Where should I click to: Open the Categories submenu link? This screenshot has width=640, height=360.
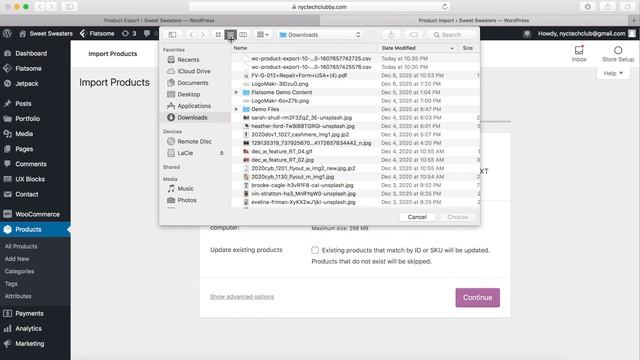click(19, 271)
